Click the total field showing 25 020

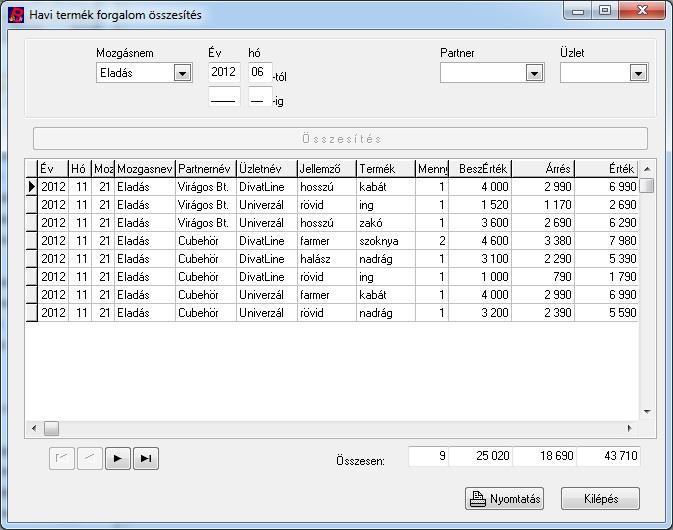pos(480,456)
